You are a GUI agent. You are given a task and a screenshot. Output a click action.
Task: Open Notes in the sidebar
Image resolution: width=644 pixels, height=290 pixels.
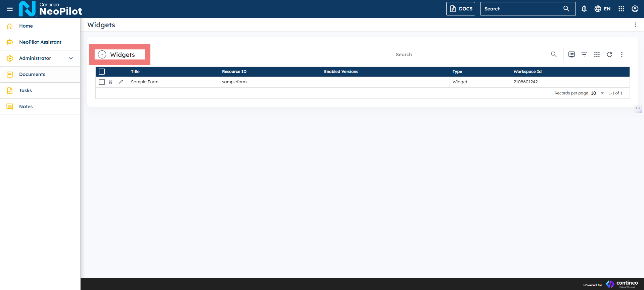click(x=40, y=107)
